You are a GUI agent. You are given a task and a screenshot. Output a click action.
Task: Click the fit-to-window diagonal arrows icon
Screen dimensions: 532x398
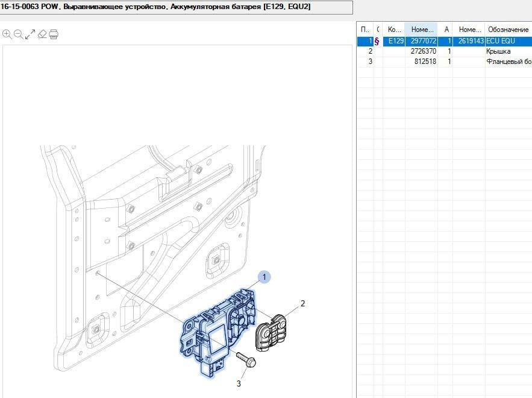pyautogui.click(x=30, y=34)
